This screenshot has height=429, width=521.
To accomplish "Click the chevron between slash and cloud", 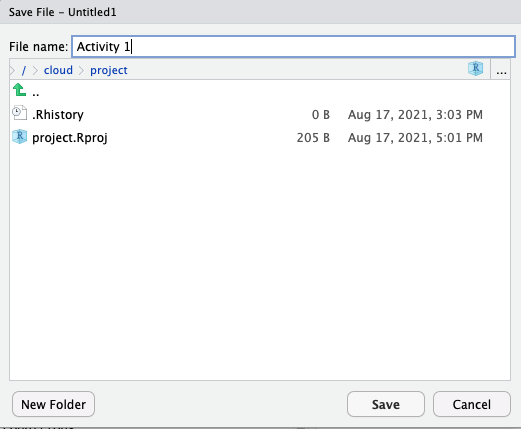I will [x=35, y=70].
